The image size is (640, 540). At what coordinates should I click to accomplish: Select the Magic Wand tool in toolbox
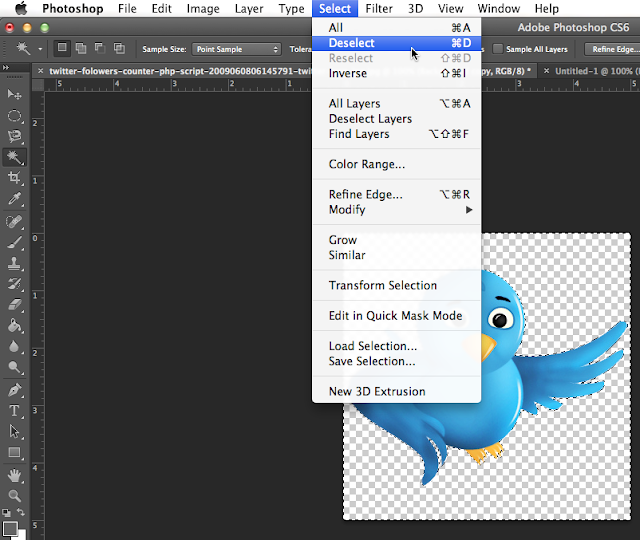pyautogui.click(x=14, y=157)
